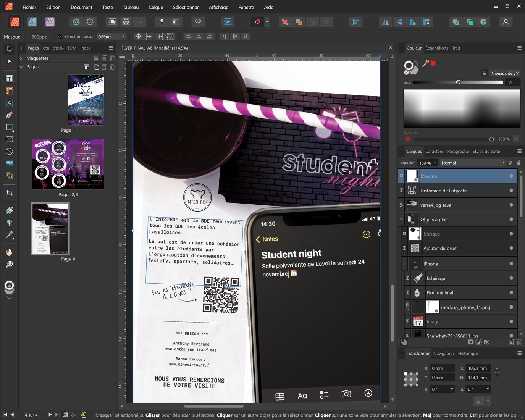Pick the Colour Picker eyedropper in the toolbox
The image size is (525, 420).
click(x=10, y=235)
